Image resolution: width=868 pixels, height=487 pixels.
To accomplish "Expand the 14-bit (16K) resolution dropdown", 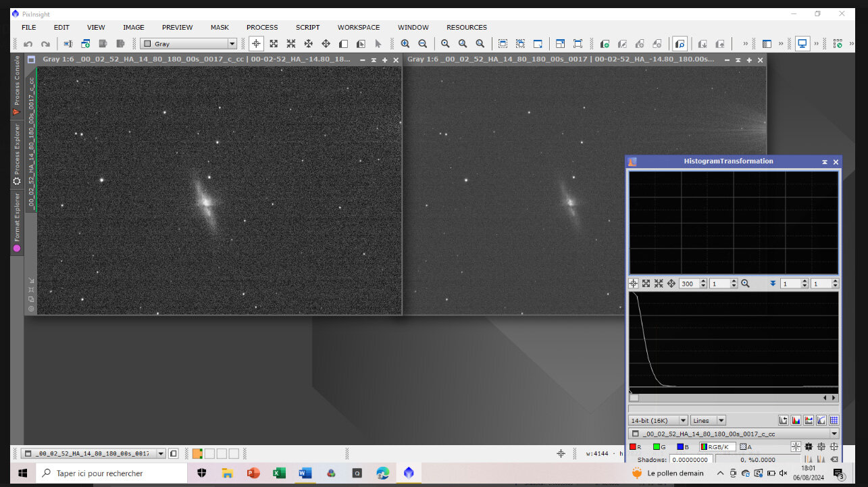I will [658, 420].
